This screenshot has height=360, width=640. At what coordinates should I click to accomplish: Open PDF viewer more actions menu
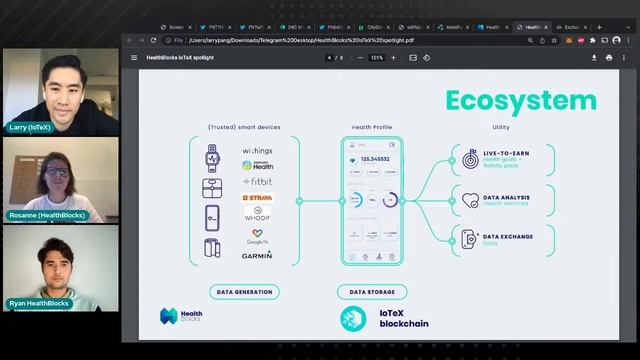[624, 58]
